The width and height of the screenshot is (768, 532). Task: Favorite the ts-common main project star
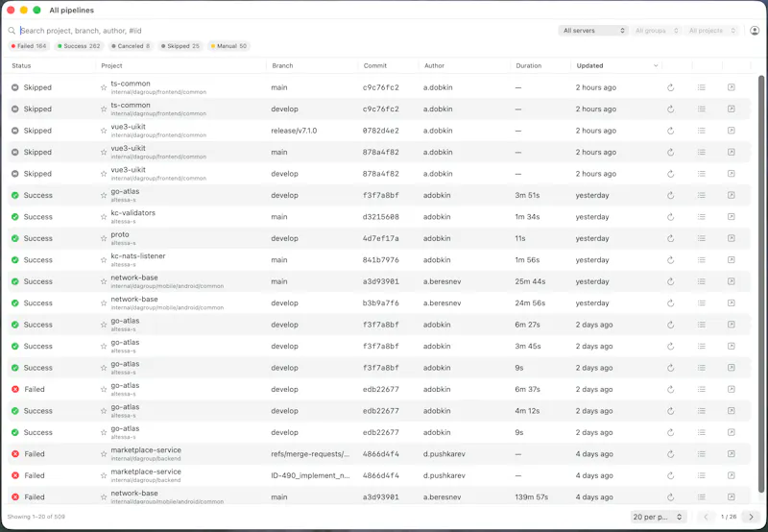[x=104, y=87]
